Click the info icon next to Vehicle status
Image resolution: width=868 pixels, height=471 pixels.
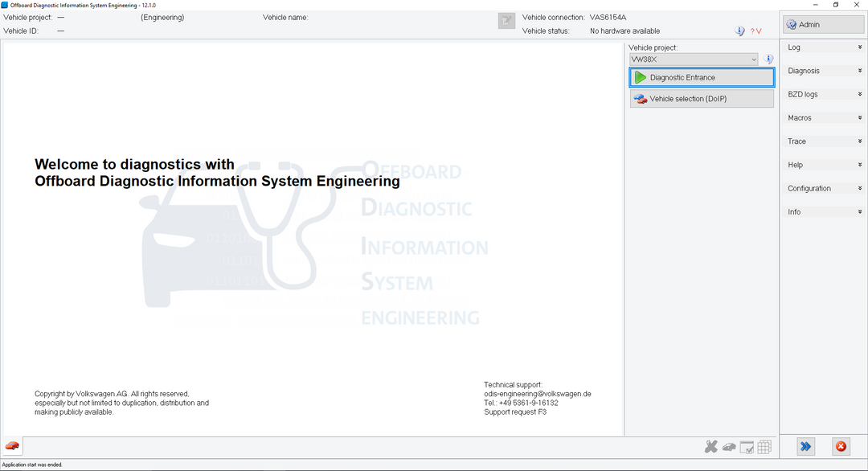(739, 31)
